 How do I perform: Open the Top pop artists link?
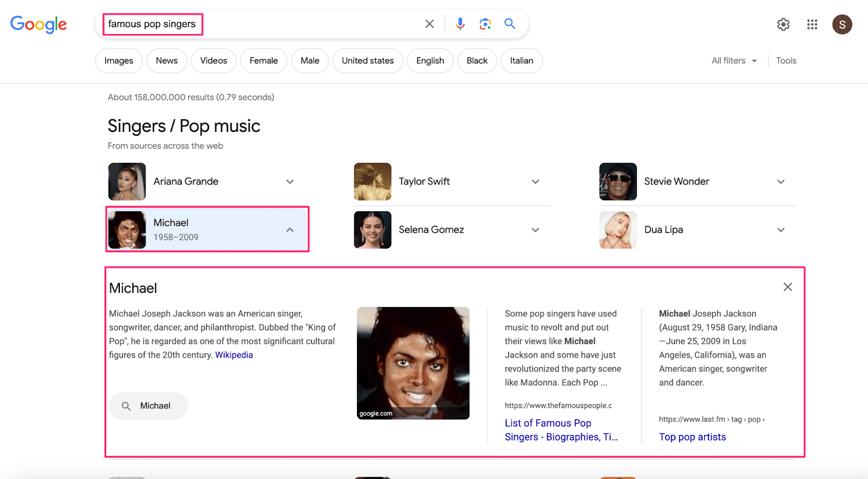[692, 437]
